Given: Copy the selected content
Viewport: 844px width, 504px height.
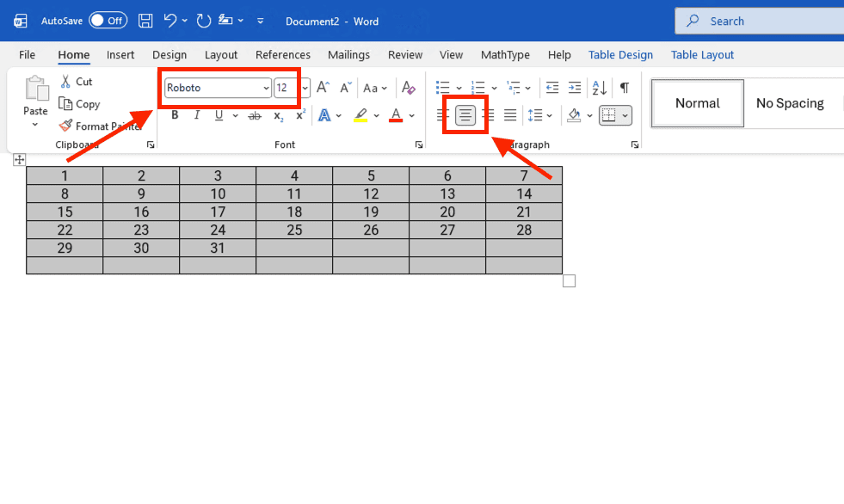Looking at the screenshot, I should pyautogui.click(x=80, y=104).
